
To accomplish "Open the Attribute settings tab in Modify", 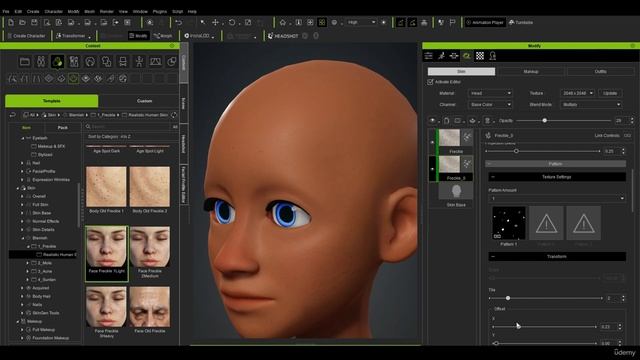I will [x=428, y=56].
